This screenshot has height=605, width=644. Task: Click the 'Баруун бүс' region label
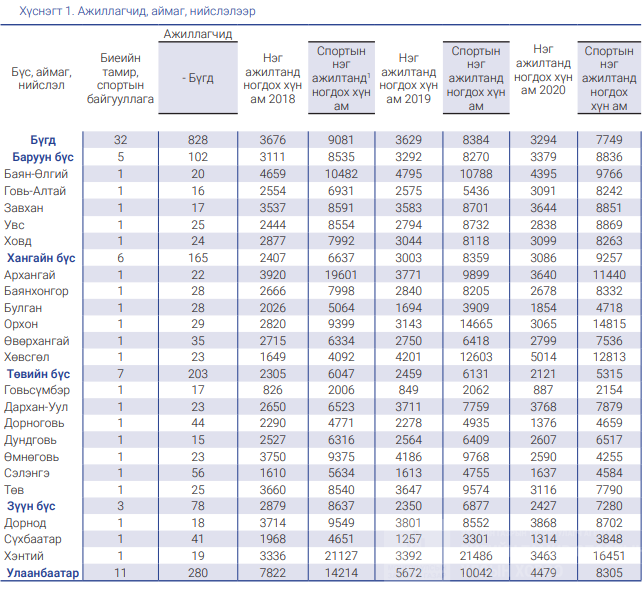(43, 157)
